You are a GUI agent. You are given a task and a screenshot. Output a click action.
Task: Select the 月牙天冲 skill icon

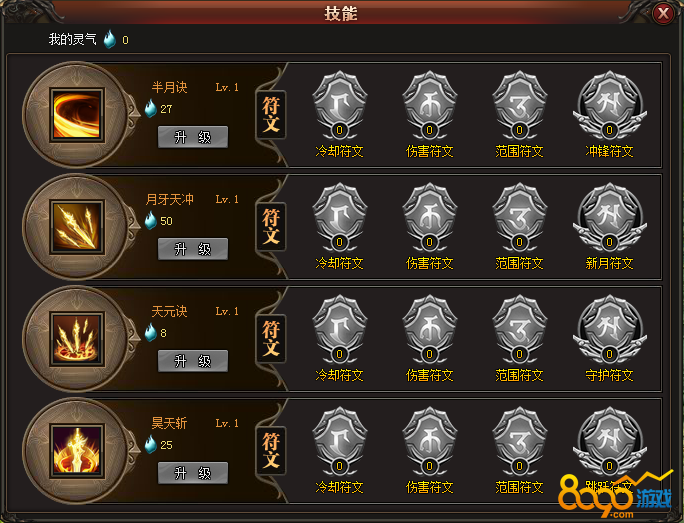(77, 227)
